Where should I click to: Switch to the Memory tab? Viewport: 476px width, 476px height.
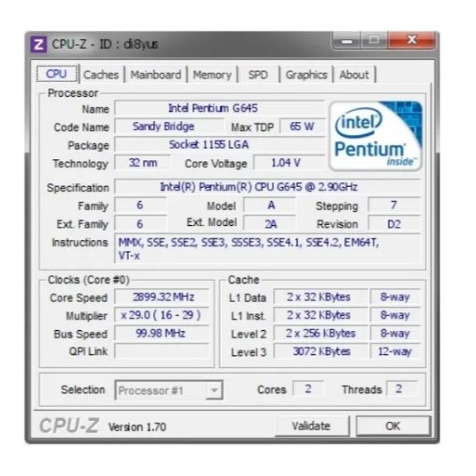[x=212, y=75]
